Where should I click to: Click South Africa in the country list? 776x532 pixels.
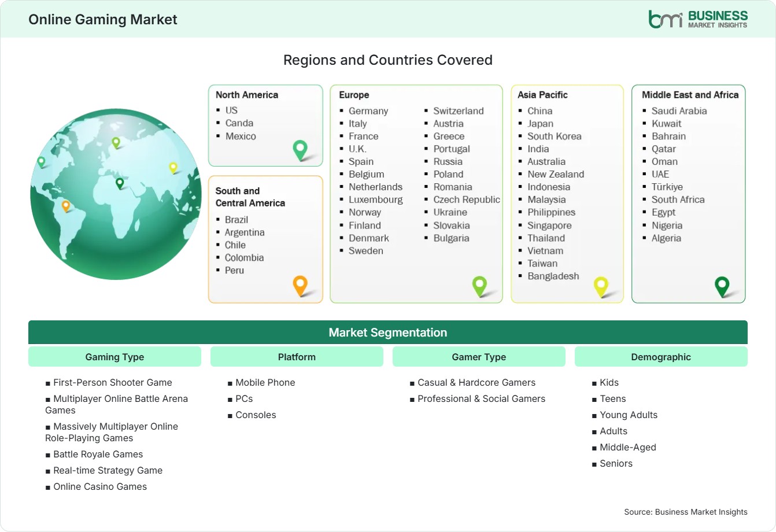678,199
